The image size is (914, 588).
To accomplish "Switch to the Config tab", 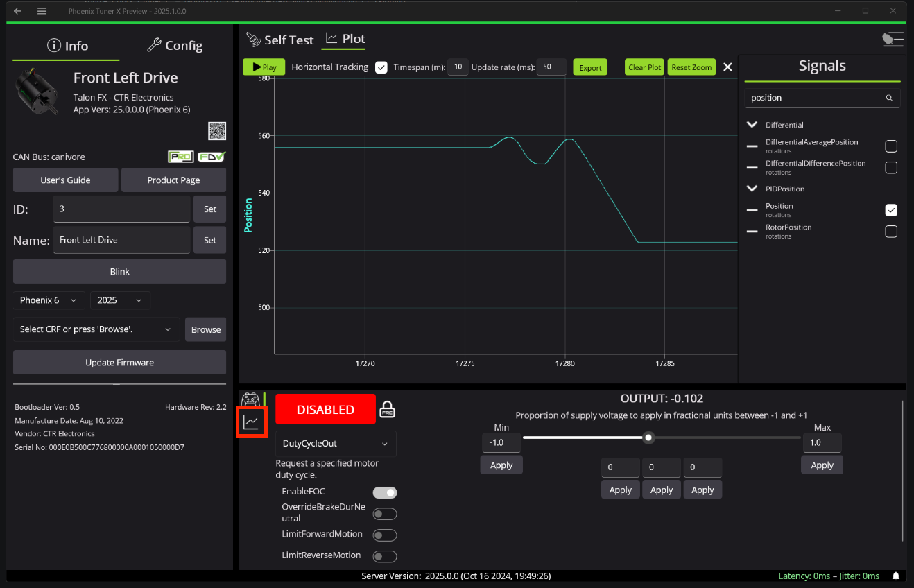I will point(175,46).
